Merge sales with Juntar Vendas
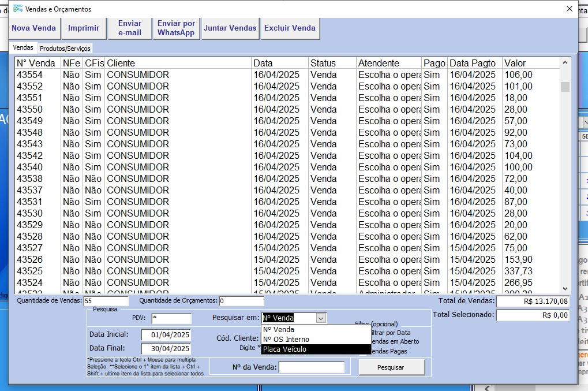588x391 pixels. [230, 28]
